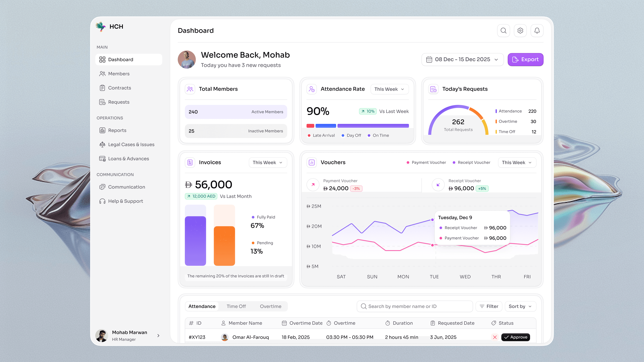Open Contracts in sidebar
This screenshot has width=644, height=362.
[129, 88]
